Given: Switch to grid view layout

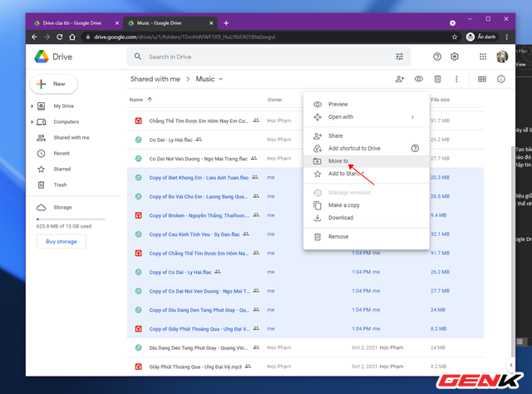Looking at the screenshot, I should (482, 79).
